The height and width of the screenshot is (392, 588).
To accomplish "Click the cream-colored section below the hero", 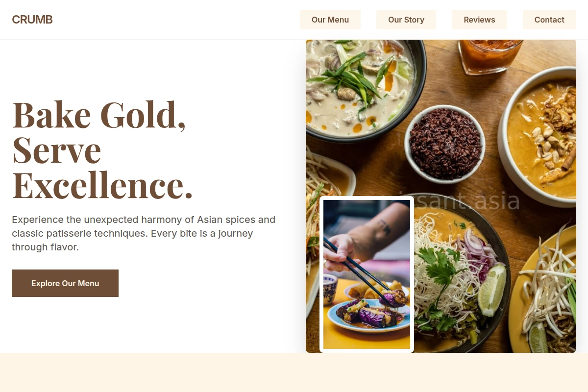I will click(x=294, y=372).
